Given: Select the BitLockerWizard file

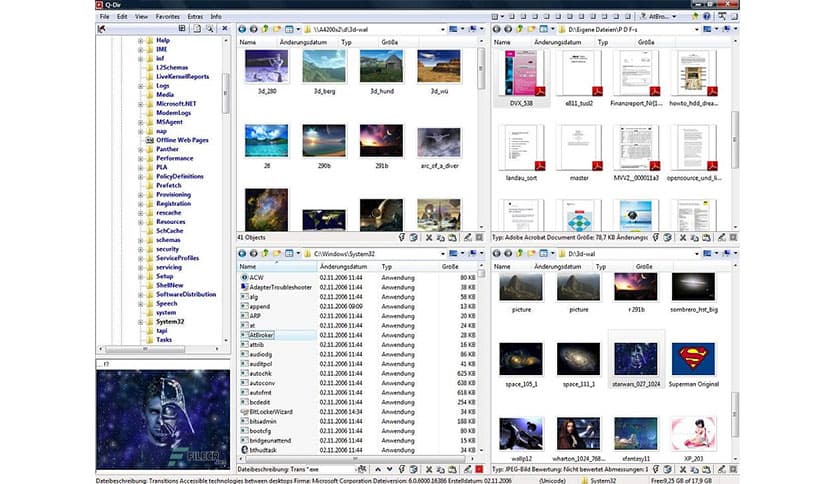Looking at the screenshot, I should pyautogui.click(x=272, y=411).
